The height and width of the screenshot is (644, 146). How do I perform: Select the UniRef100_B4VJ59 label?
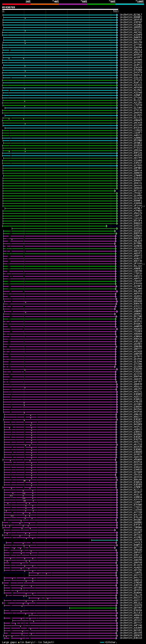[x=131, y=42]
